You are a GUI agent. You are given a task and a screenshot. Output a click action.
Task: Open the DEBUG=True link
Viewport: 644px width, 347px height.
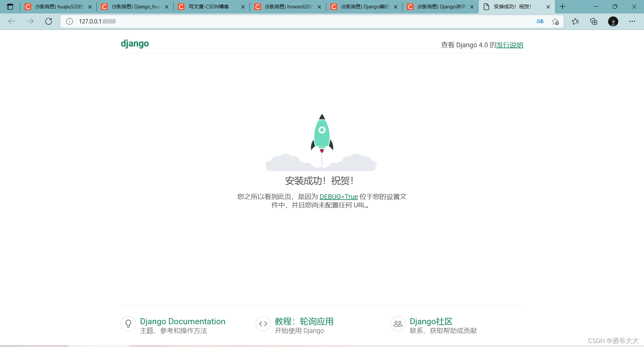[x=338, y=197]
